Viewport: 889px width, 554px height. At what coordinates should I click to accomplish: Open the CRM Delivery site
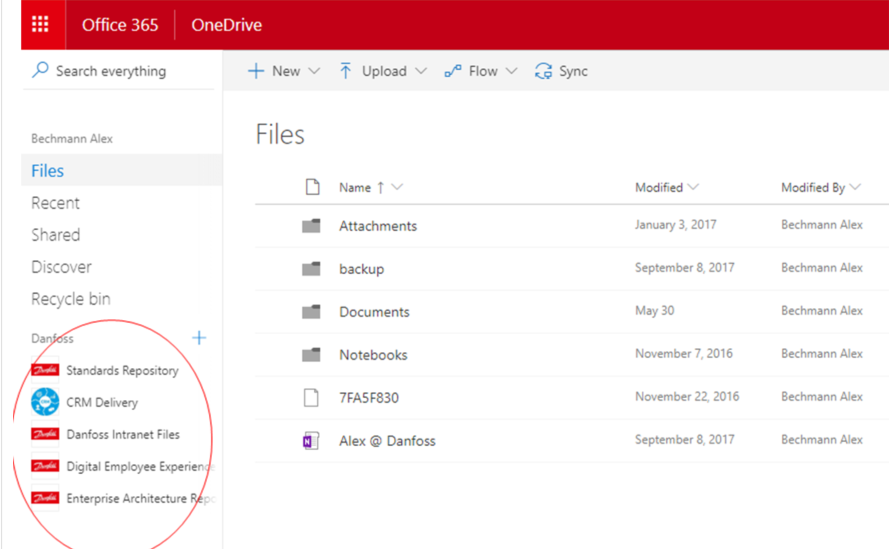click(x=102, y=402)
